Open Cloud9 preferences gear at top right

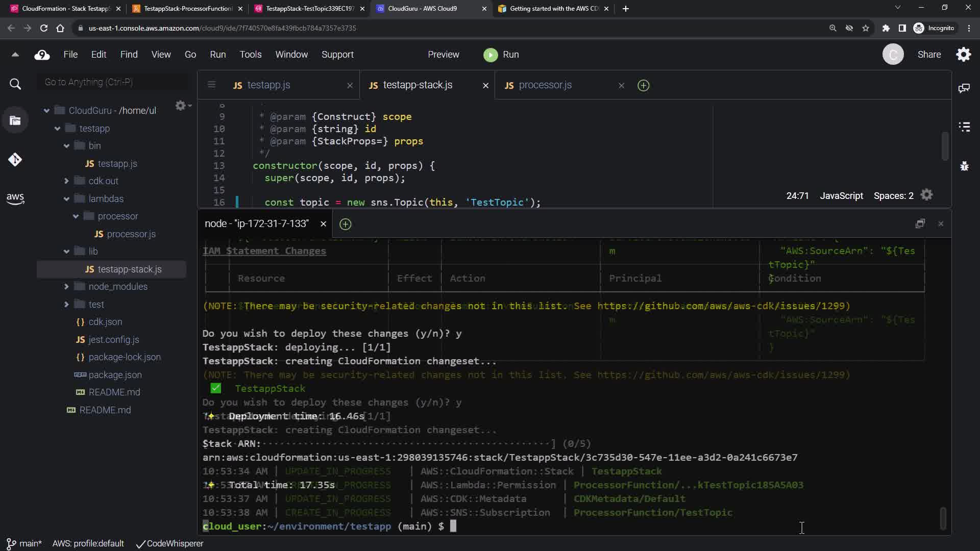[x=963, y=55]
